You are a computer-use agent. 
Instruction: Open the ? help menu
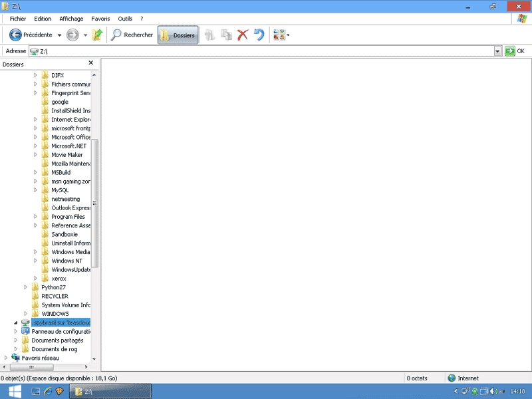(x=142, y=19)
